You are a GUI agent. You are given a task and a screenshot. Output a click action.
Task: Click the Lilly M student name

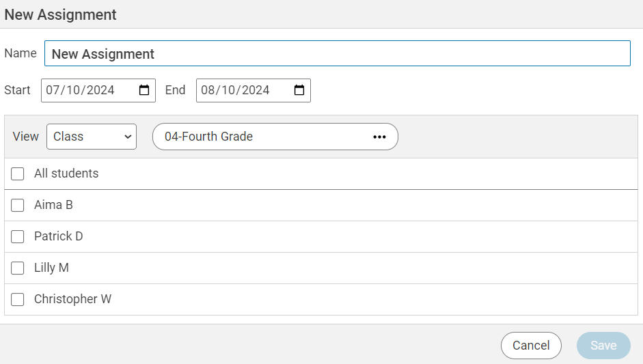point(51,268)
